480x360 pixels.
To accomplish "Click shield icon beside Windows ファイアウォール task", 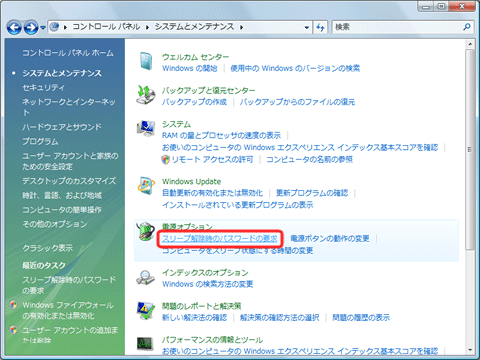I will 13,305.
